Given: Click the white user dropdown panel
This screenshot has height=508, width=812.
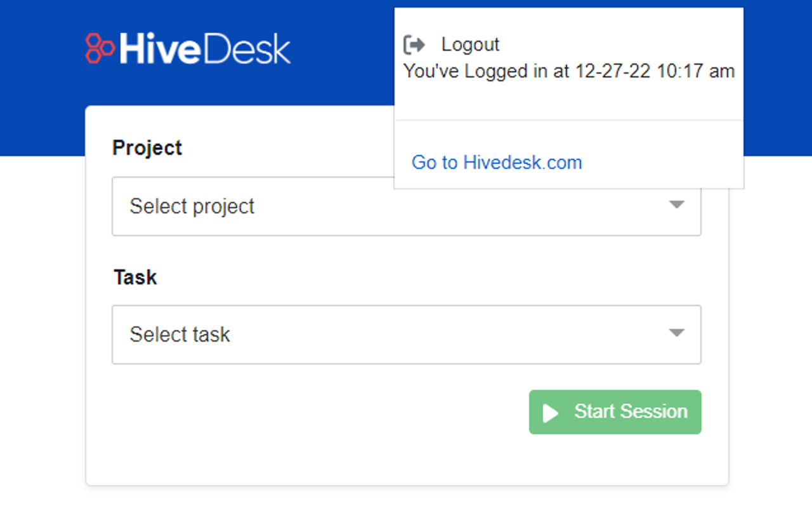Looking at the screenshot, I should point(569,114).
